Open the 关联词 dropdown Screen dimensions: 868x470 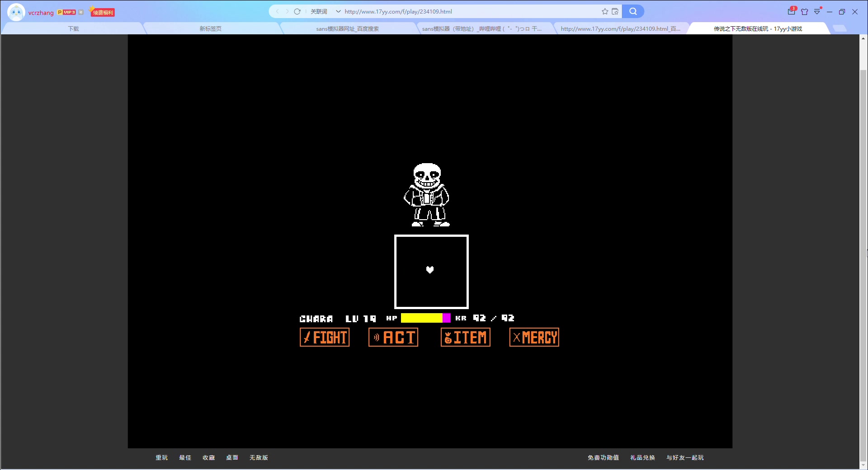tap(325, 11)
